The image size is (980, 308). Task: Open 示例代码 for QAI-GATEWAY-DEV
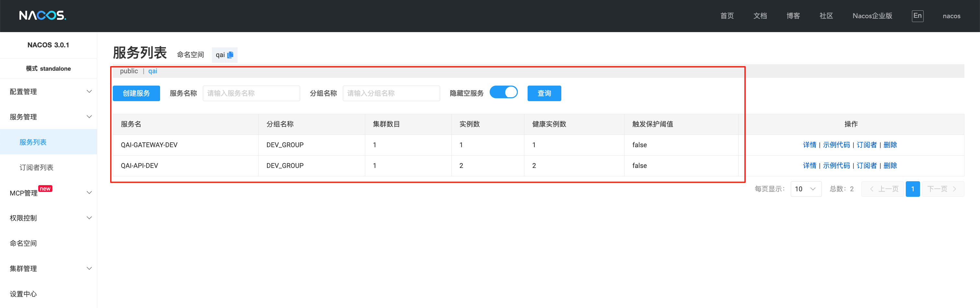coord(836,145)
